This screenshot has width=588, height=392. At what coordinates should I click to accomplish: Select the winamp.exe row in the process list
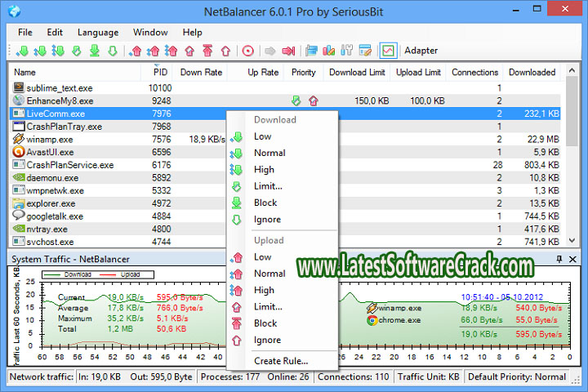click(50, 139)
